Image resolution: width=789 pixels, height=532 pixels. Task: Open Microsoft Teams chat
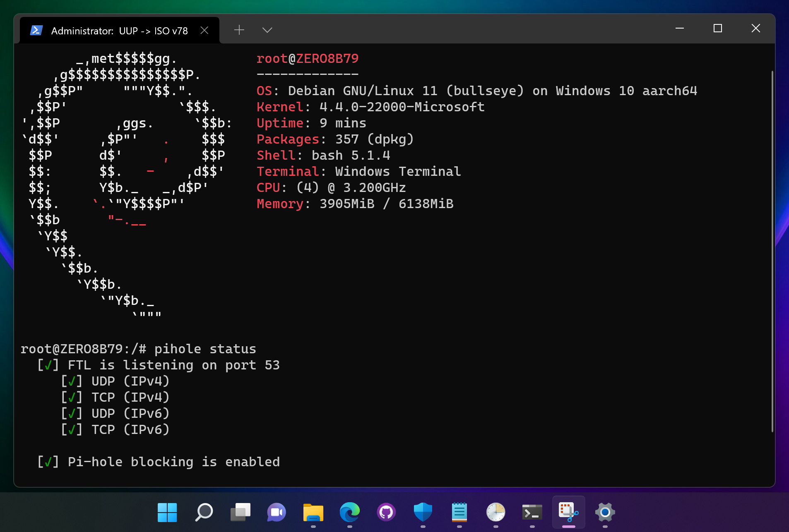coord(277,513)
